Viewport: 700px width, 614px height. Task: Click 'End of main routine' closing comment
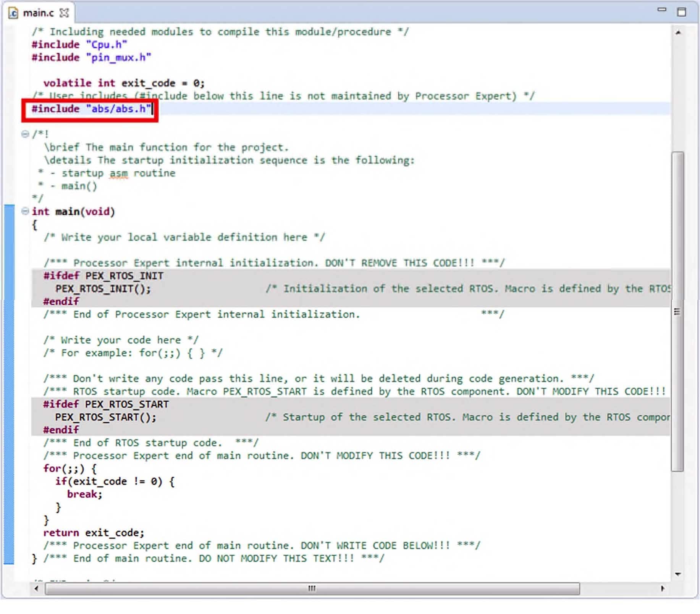(x=214, y=559)
